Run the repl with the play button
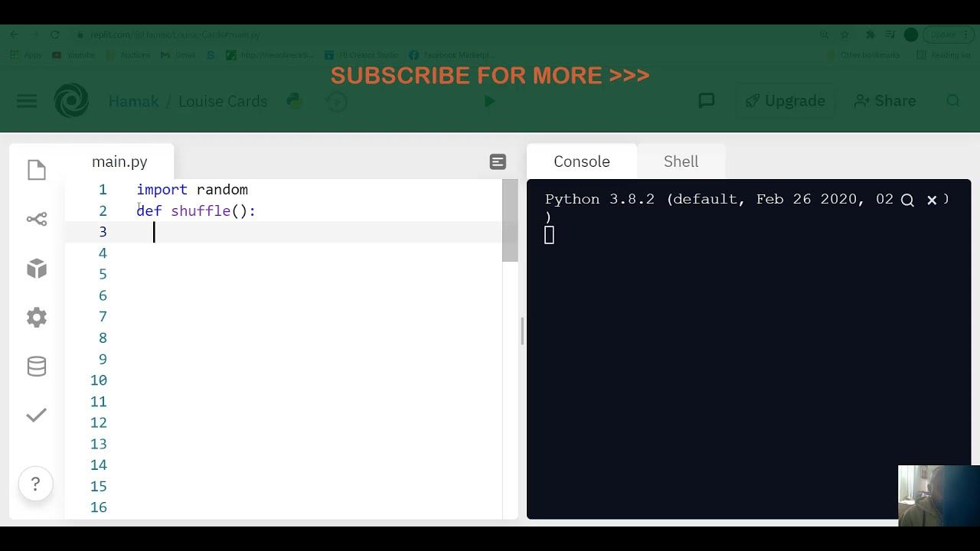980x551 pixels. coord(489,101)
